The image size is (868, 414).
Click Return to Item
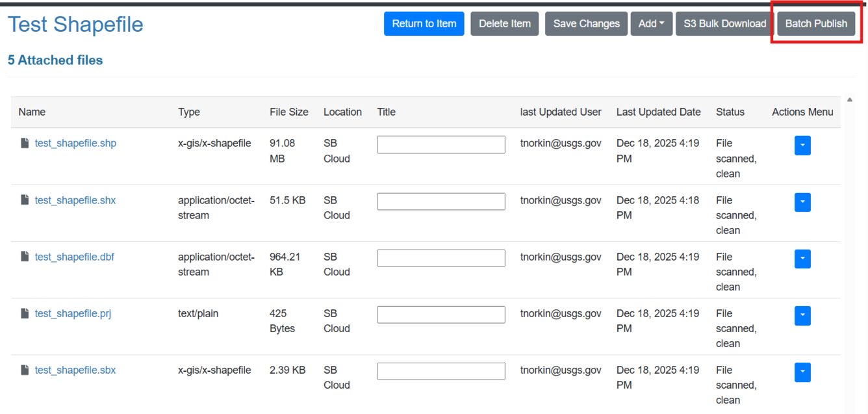(424, 23)
